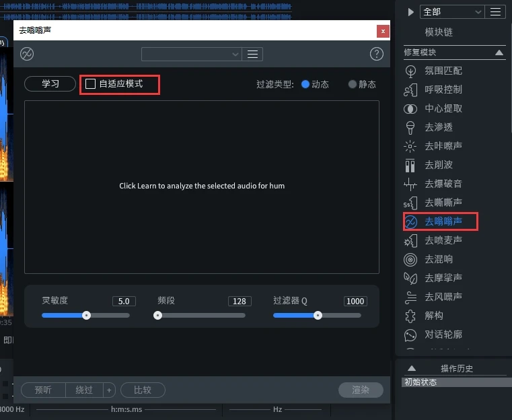Open the preset hamburger menu in dialog
The image size is (512, 420).
tap(253, 54)
